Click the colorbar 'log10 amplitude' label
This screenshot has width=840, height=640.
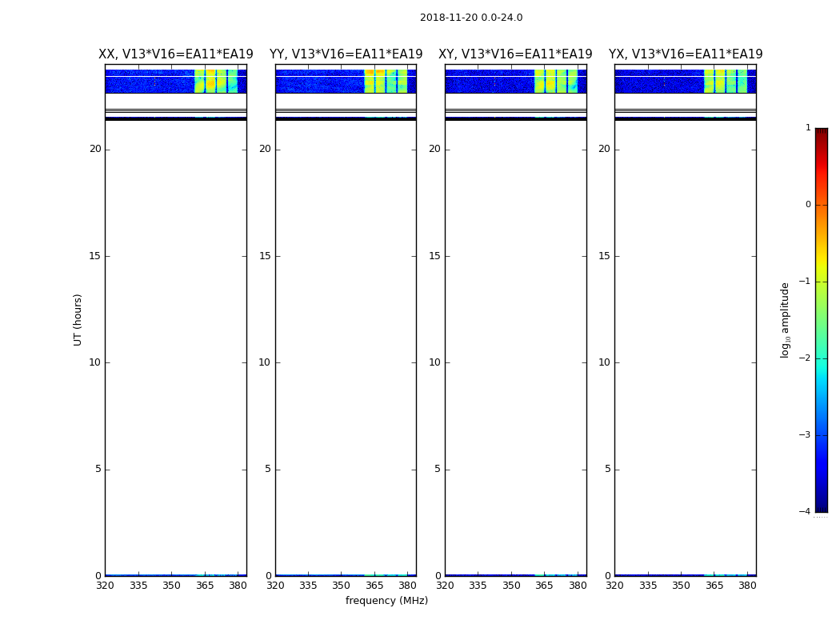click(x=785, y=320)
